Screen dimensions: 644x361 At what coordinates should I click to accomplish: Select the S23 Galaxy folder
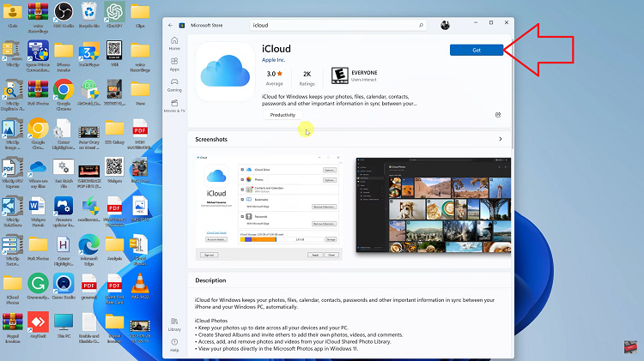(x=114, y=132)
